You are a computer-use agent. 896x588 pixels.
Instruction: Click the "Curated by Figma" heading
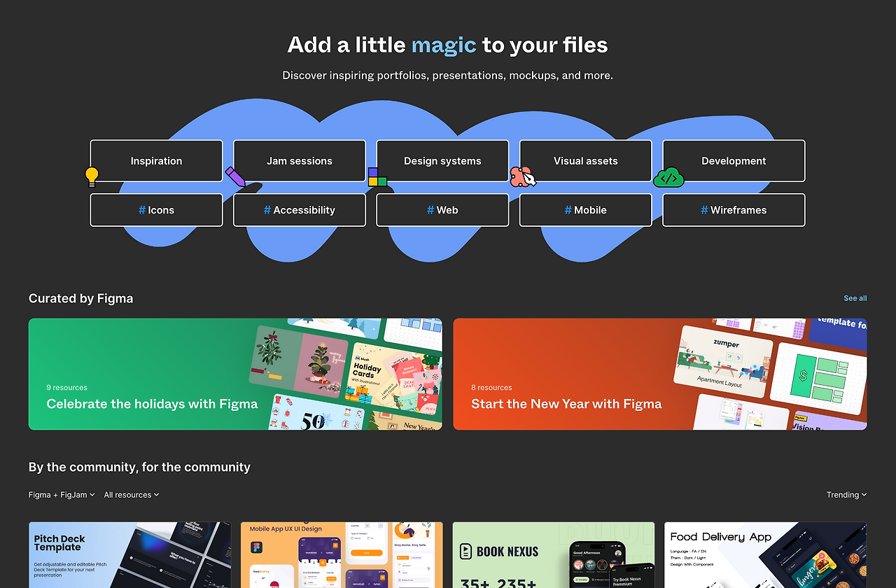point(80,298)
